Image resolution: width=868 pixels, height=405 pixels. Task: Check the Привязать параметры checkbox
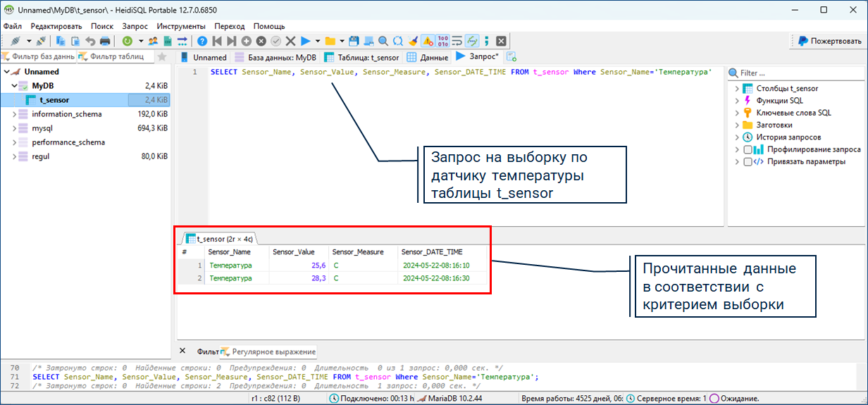point(748,161)
